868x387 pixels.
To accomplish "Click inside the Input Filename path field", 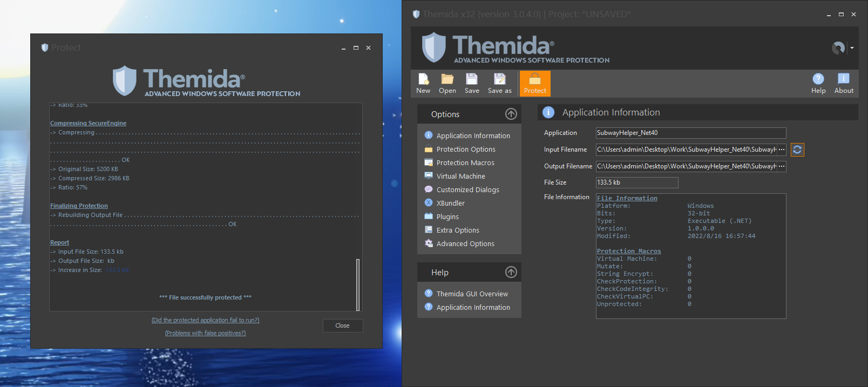I will click(687, 150).
